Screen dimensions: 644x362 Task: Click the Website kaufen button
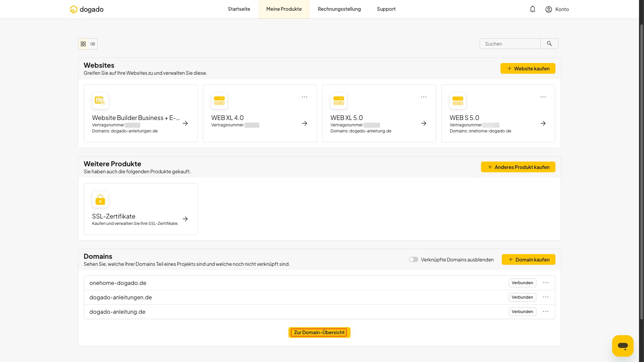[528, 68]
